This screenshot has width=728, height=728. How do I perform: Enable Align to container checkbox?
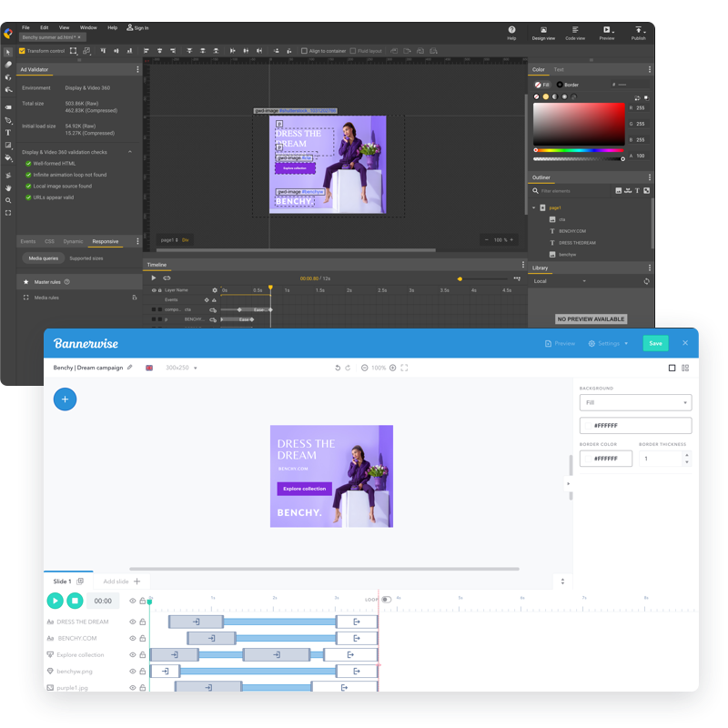tap(304, 51)
